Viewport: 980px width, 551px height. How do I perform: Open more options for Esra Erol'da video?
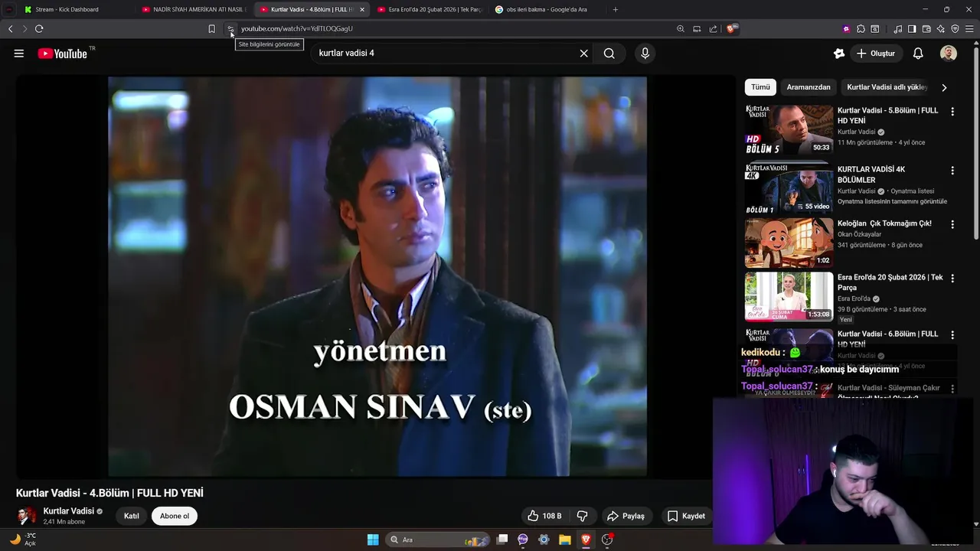[952, 279]
